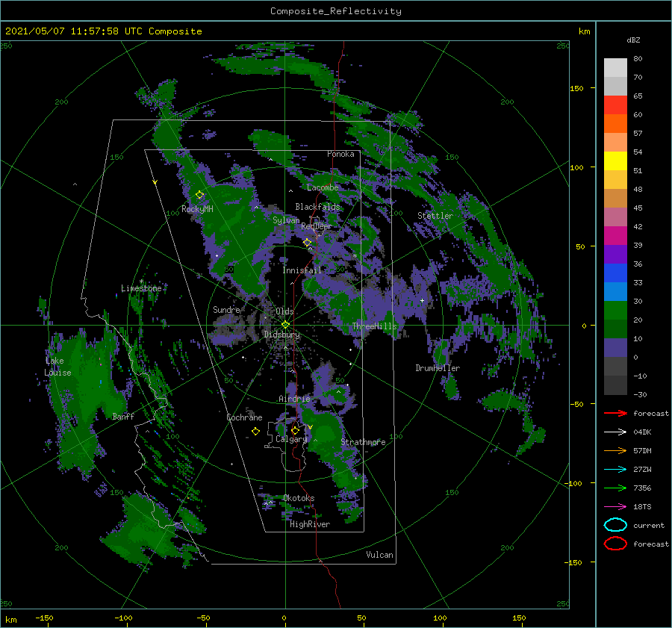Click the yellow diamond marker at RedDeer
This screenshot has width=672, height=628.
point(307,243)
